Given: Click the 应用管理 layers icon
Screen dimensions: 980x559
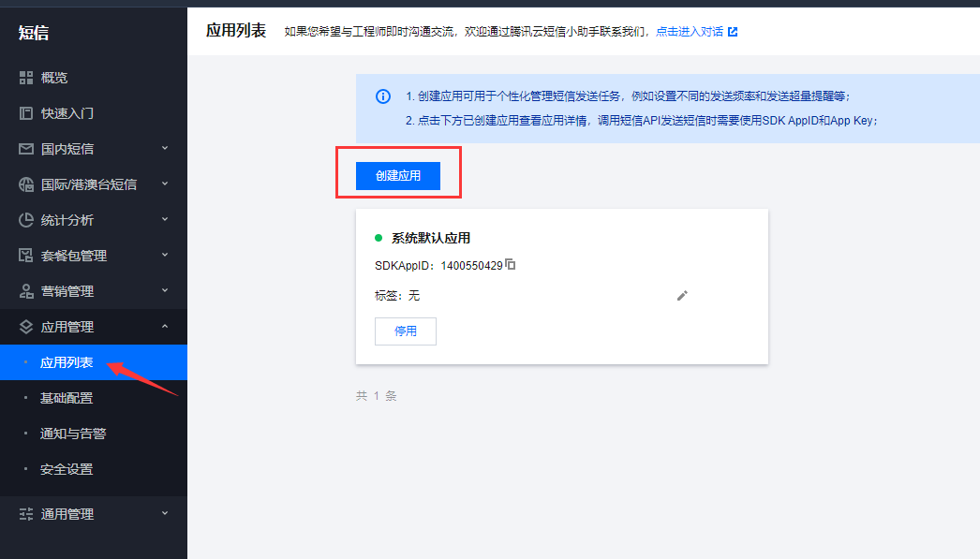Looking at the screenshot, I should (x=25, y=327).
